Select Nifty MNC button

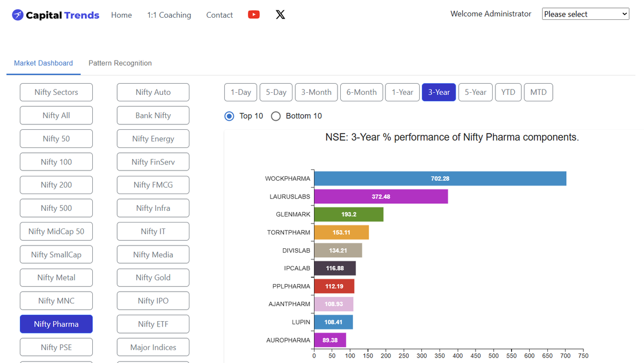click(x=56, y=301)
